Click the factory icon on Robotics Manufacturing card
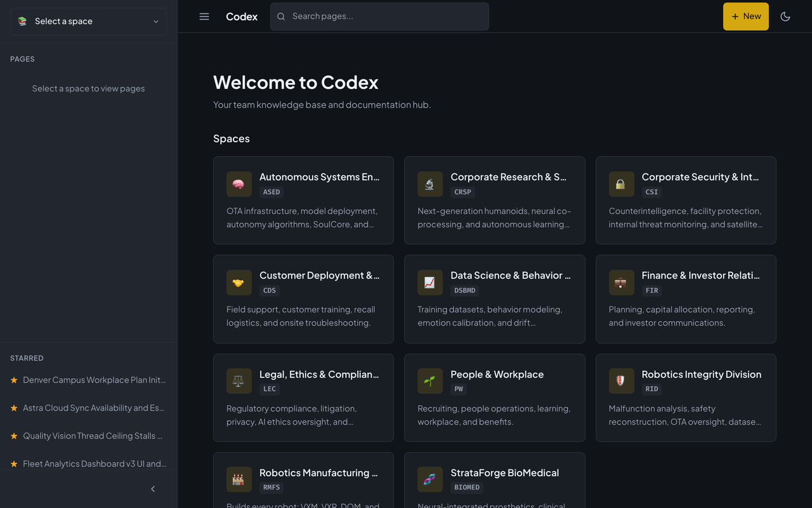This screenshot has width=812, height=508. pyautogui.click(x=239, y=480)
